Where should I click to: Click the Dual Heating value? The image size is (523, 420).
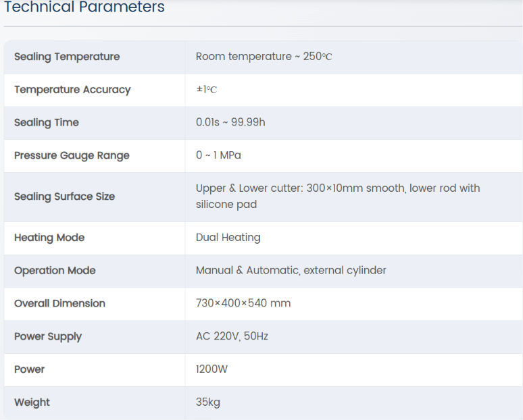click(x=228, y=237)
